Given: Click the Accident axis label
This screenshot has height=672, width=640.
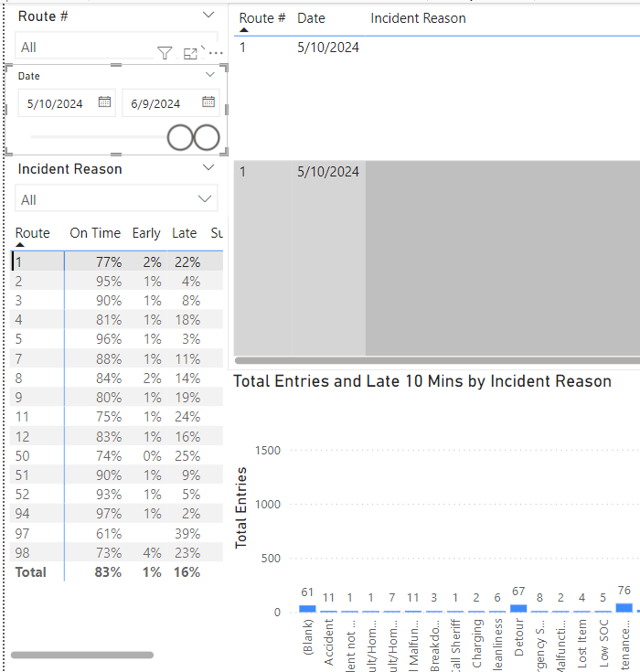Looking at the screenshot, I should [329, 642].
